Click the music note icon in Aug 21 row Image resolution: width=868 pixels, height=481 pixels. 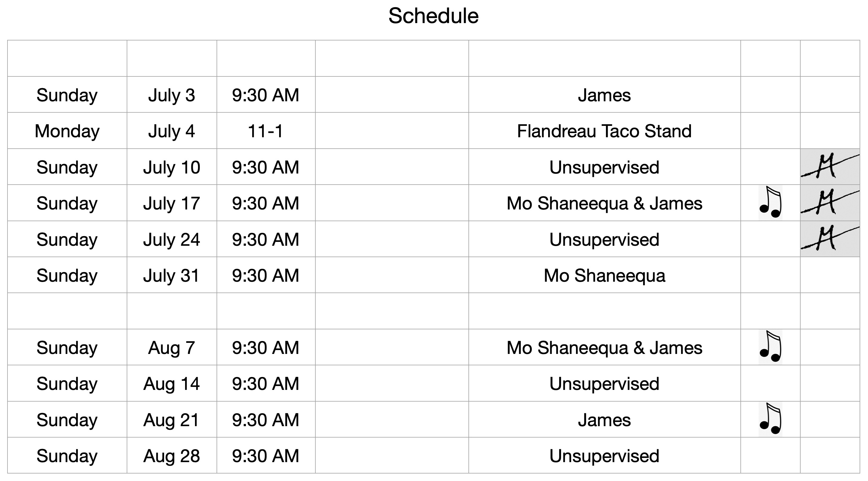[x=770, y=419]
